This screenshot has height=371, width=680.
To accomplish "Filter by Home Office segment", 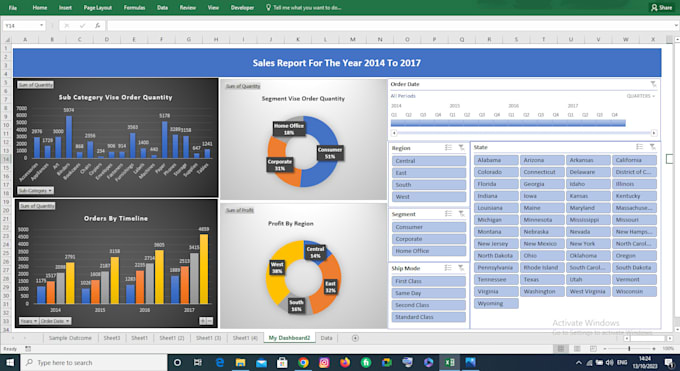I will coord(429,251).
